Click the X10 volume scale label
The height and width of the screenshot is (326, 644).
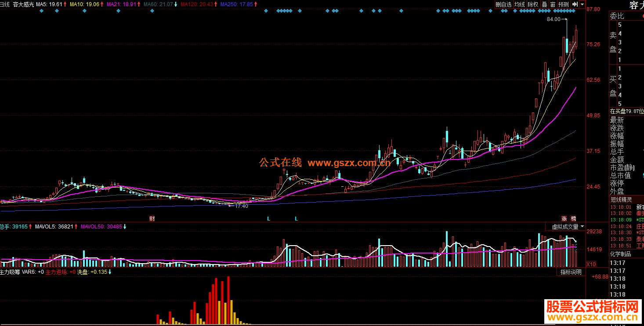592,264
